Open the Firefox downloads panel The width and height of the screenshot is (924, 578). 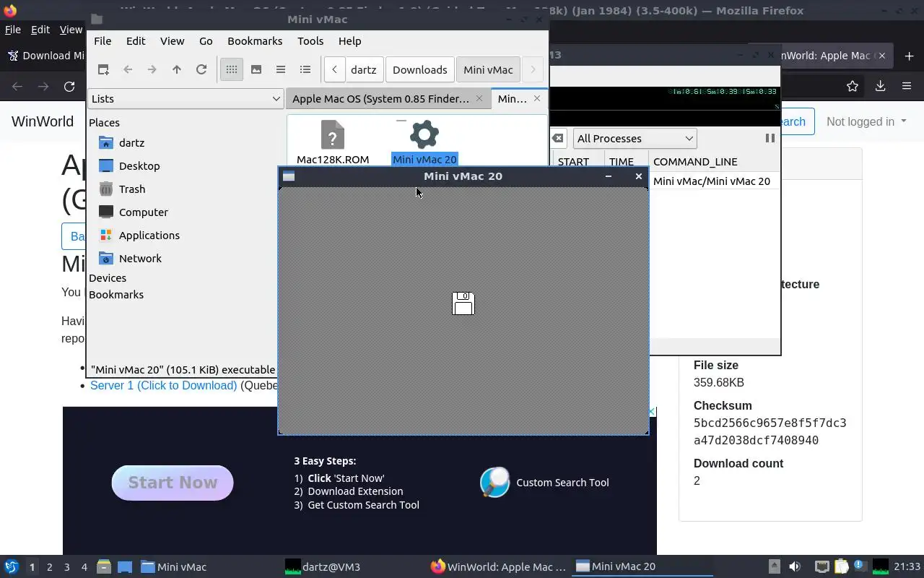(880, 86)
